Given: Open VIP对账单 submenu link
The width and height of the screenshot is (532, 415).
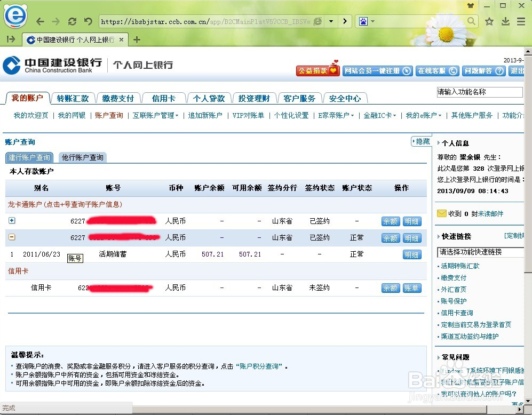Looking at the screenshot, I should 248,115.
